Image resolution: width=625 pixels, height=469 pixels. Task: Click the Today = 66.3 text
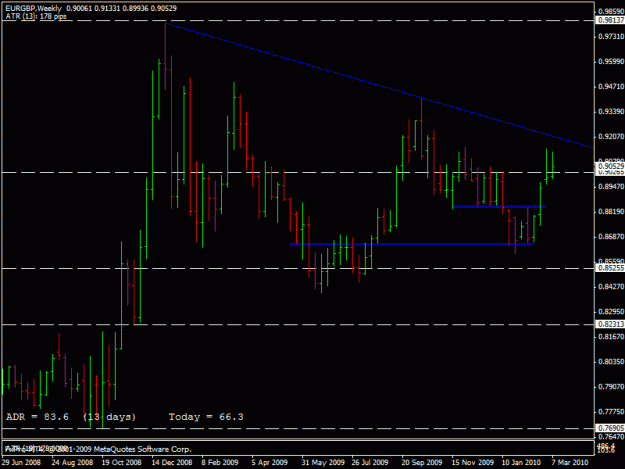(x=206, y=417)
